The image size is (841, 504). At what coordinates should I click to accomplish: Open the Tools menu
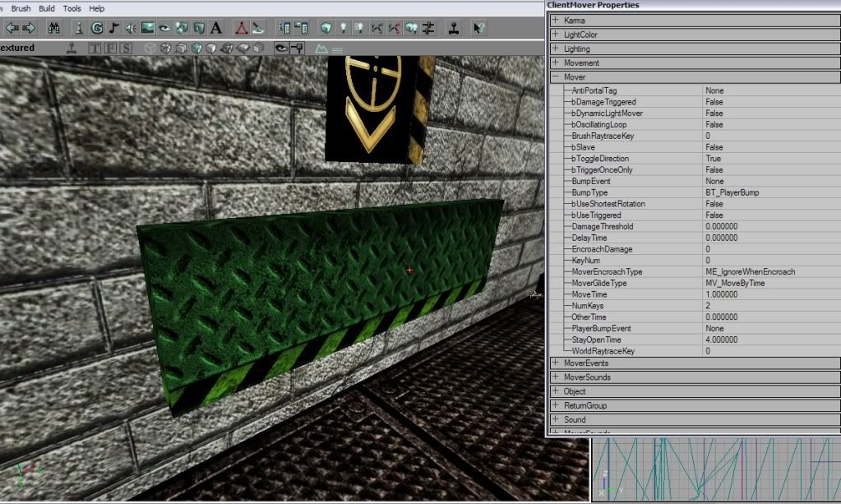(x=72, y=8)
